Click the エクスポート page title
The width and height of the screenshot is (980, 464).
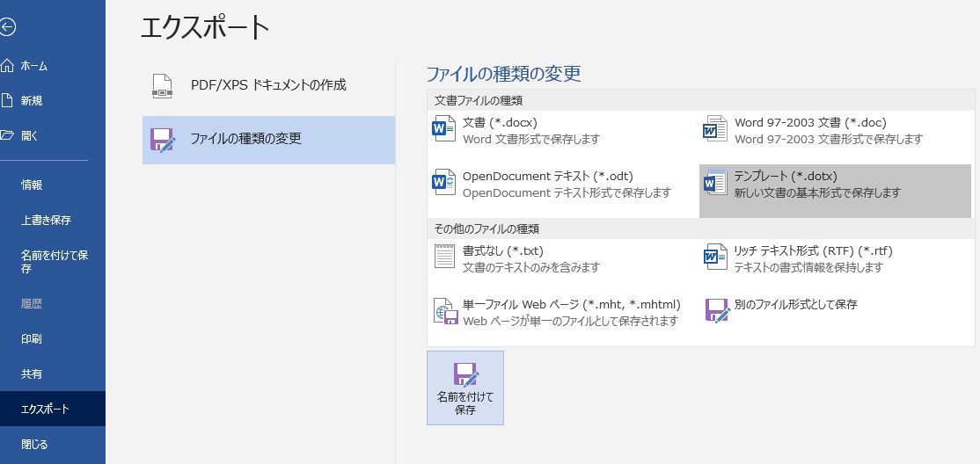(x=205, y=27)
